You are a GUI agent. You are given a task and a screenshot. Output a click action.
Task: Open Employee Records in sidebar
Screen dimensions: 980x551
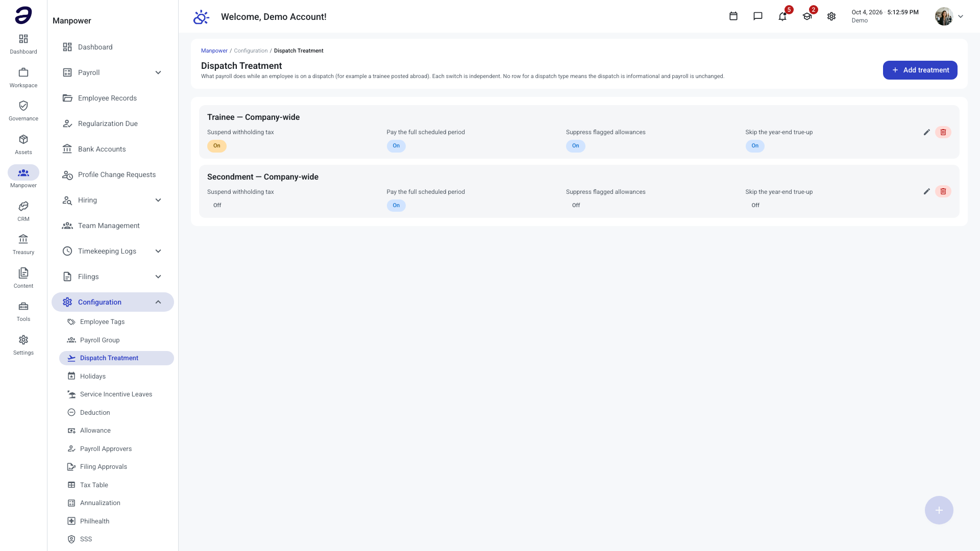113,98
